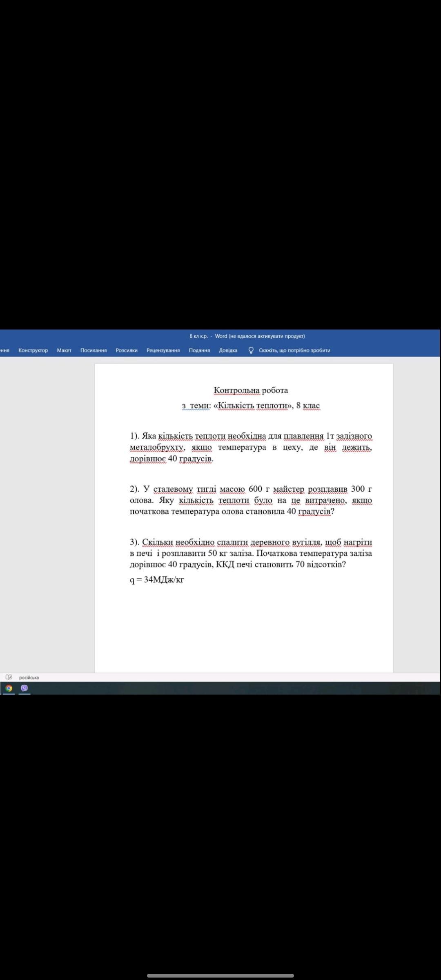
Task: Switch to the Подання tab
Action: 199,350
